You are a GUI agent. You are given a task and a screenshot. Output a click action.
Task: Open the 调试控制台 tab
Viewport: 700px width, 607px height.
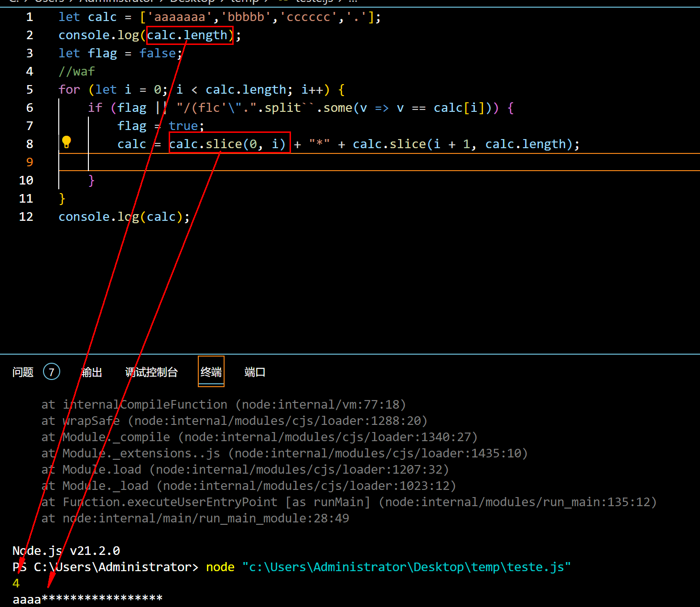coord(151,372)
